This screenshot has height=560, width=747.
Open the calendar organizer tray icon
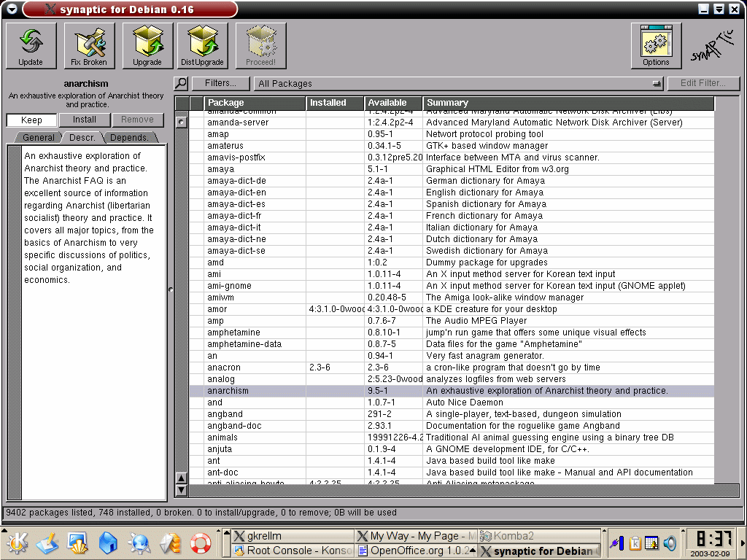coord(651,542)
